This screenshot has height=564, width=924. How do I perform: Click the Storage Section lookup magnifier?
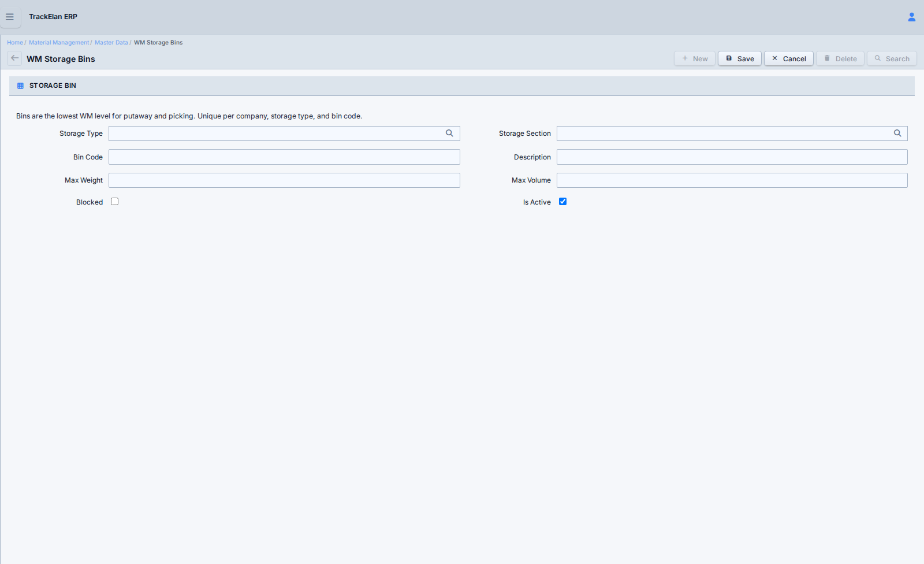897,133
